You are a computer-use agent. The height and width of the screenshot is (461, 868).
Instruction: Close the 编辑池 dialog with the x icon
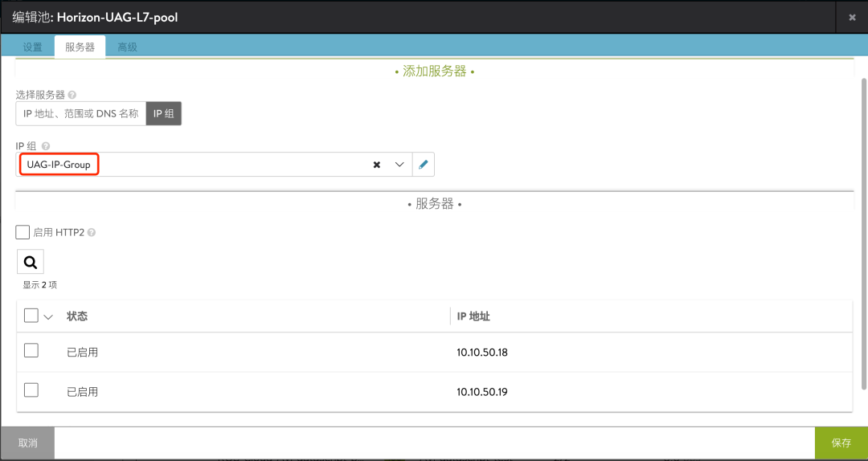tap(852, 17)
